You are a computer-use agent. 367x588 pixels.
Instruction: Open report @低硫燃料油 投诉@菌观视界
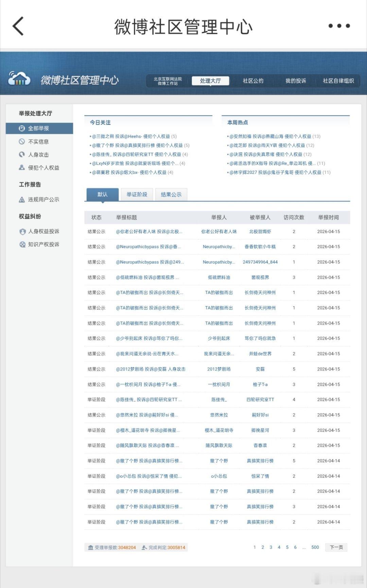click(147, 278)
